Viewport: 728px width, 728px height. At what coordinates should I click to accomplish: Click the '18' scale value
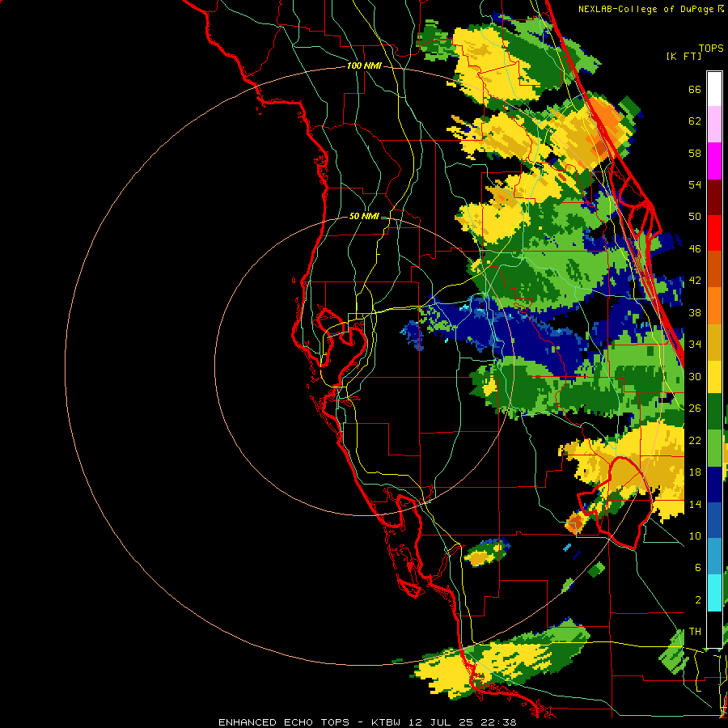click(695, 472)
